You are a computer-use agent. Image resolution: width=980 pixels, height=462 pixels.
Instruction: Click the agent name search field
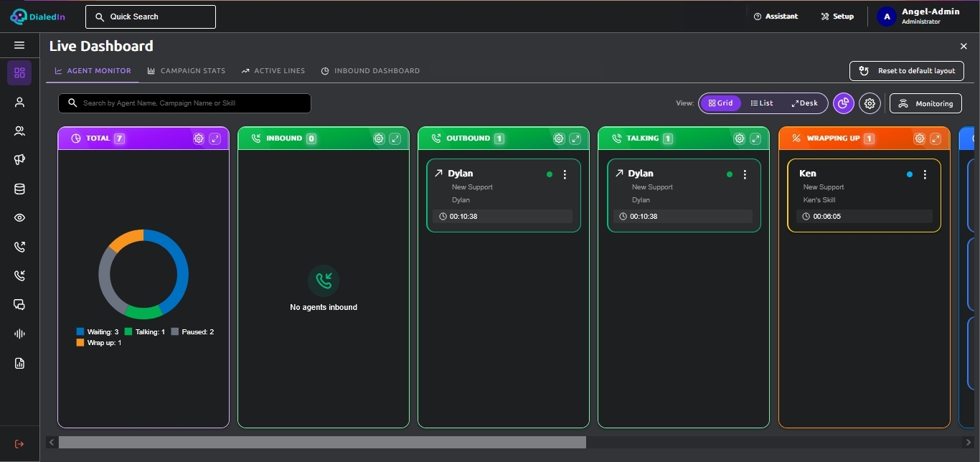coord(184,103)
